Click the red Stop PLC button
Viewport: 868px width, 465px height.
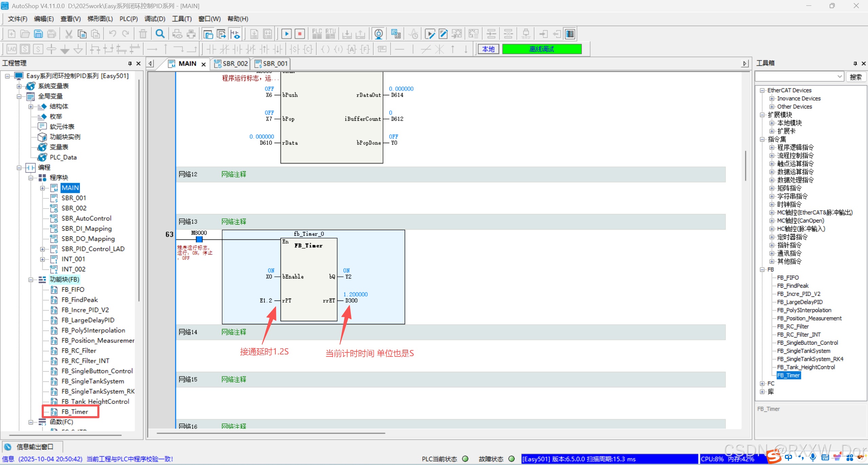300,34
